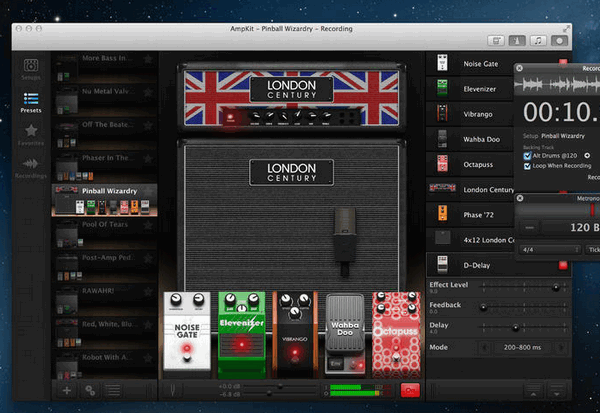This screenshot has height=413, width=600.
Task: Move gear down with down-arrow button
Action: click(557, 391)
